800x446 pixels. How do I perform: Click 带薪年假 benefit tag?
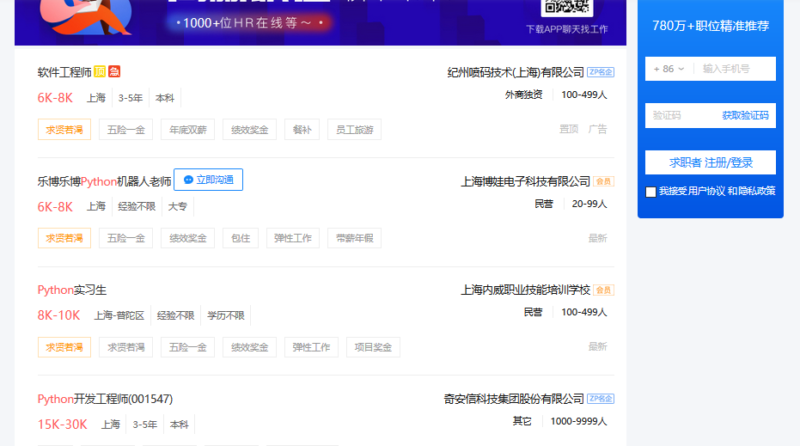coord(355,238)
